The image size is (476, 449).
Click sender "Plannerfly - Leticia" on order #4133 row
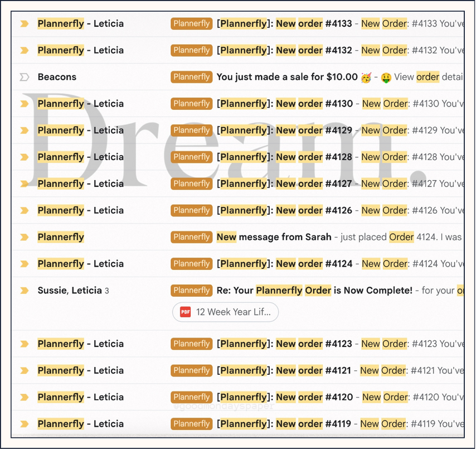pos(81,23)
